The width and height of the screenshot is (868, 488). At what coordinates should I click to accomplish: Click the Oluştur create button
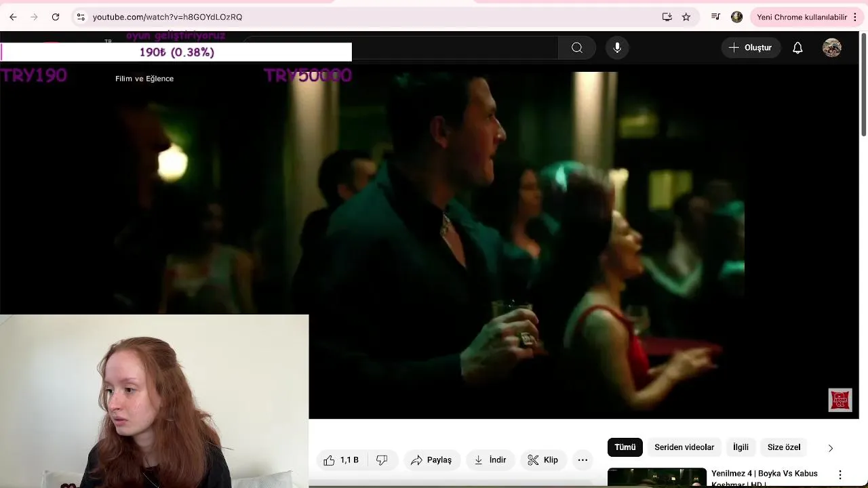click(x=750, y=47)
